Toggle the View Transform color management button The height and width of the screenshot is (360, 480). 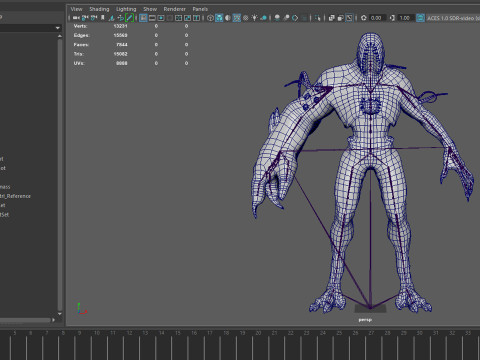(421, 18)
